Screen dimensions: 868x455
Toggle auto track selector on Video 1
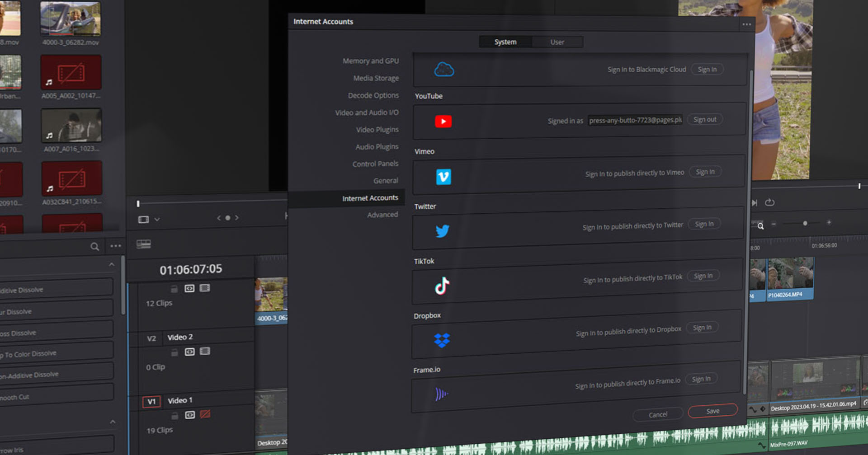190,415
